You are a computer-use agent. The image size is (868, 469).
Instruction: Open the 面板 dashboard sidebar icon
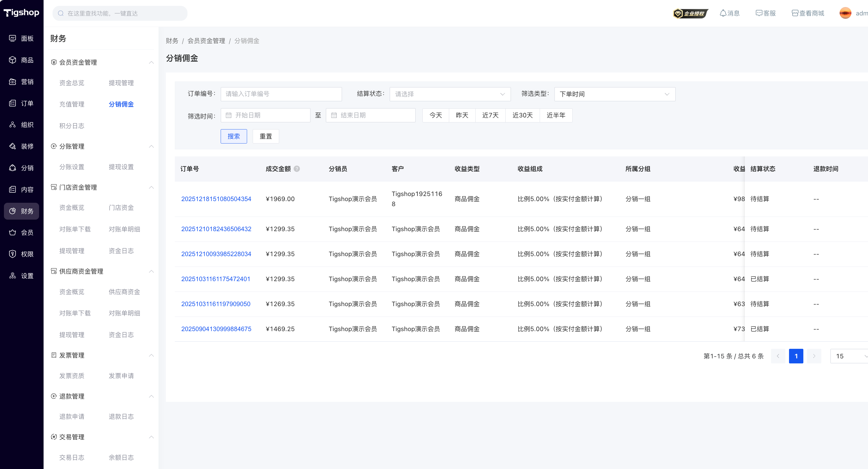pos(12,38)
